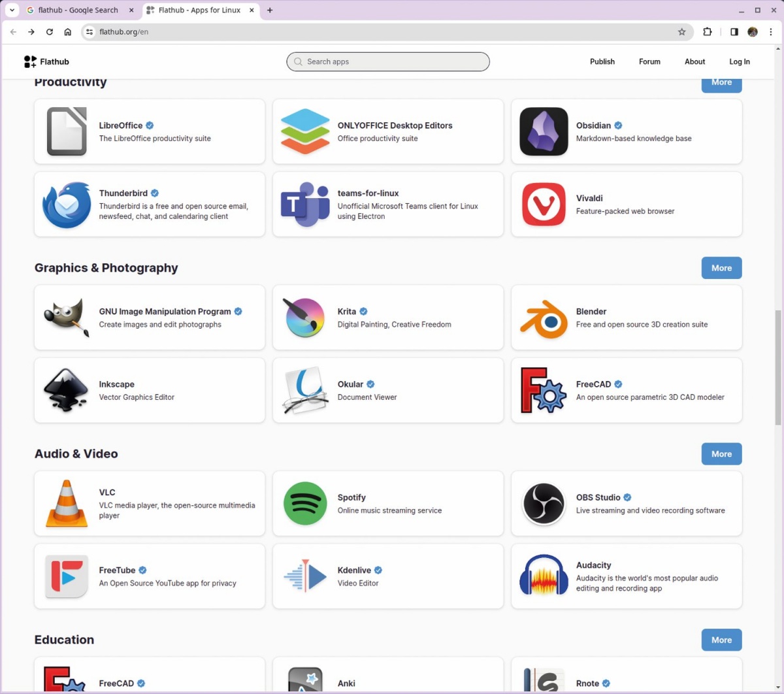Click 'Document Viewer' text under Okular
The image size is (784, 694).
(367, 397)
